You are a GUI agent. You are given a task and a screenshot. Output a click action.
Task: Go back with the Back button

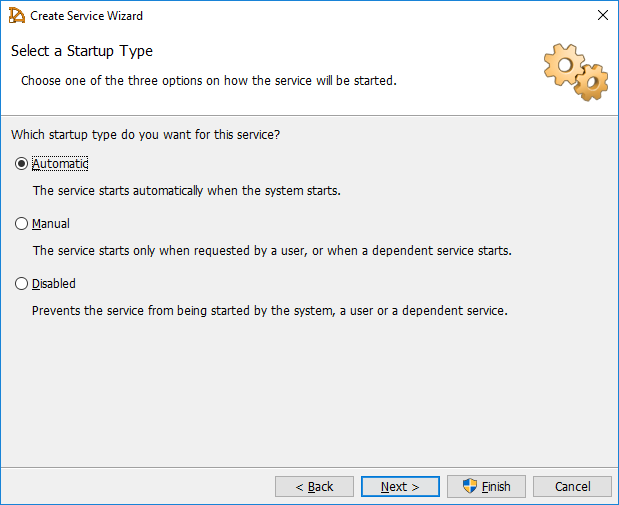pos(314,487)
